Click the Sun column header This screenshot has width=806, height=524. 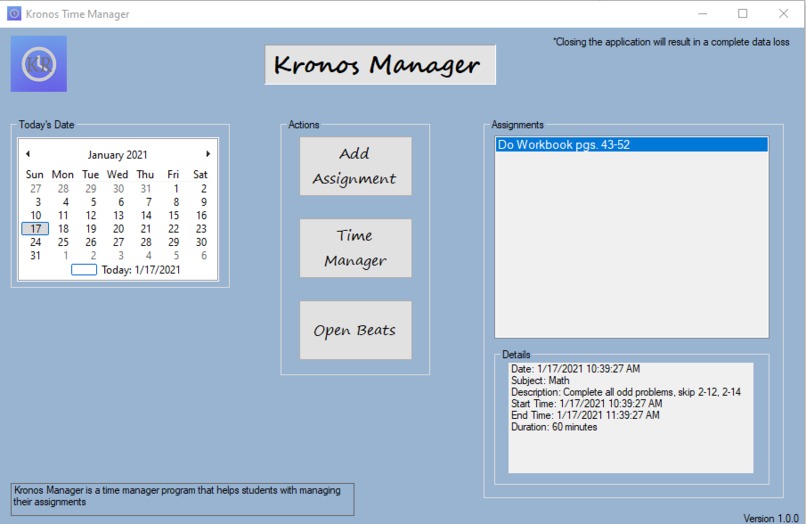click(x=35, y=174)
